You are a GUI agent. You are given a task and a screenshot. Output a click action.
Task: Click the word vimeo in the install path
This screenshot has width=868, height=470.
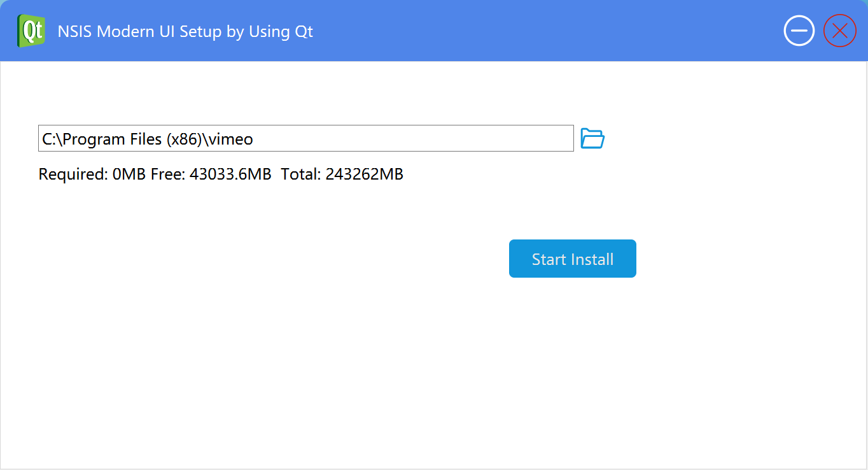tap(231, 139)
